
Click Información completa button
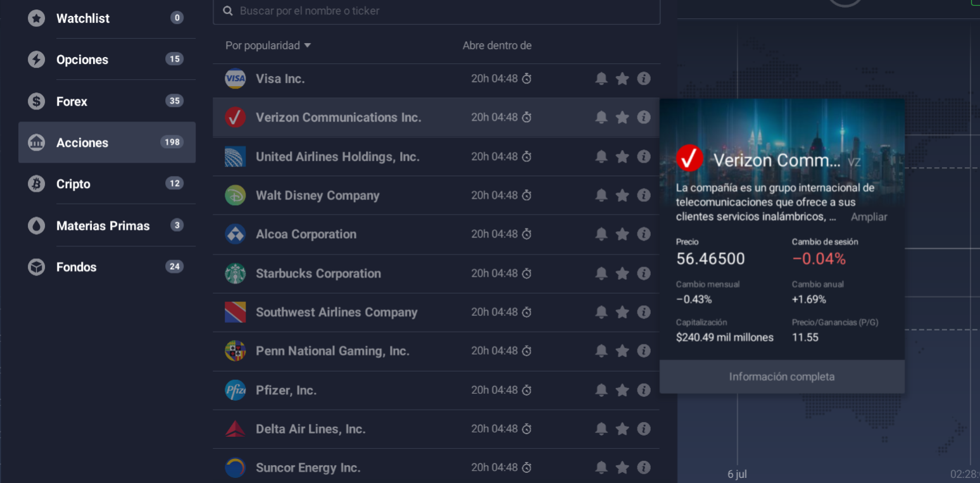click(782, 377)
